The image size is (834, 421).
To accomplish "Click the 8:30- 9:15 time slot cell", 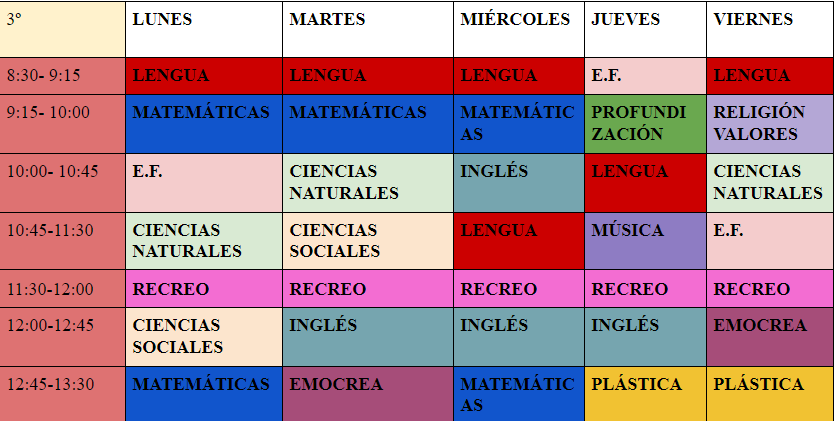I will coord(62,75).
